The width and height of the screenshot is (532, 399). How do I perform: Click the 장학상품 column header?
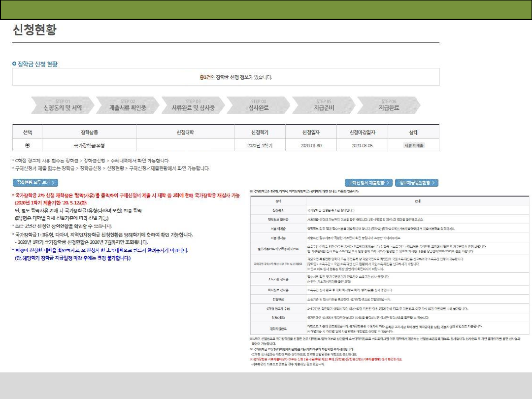[89, 133]
